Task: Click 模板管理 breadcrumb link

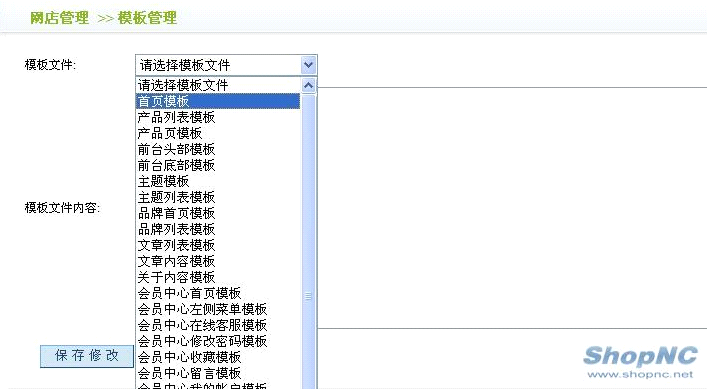Action: pyautogui.click(x=147, y=18)
